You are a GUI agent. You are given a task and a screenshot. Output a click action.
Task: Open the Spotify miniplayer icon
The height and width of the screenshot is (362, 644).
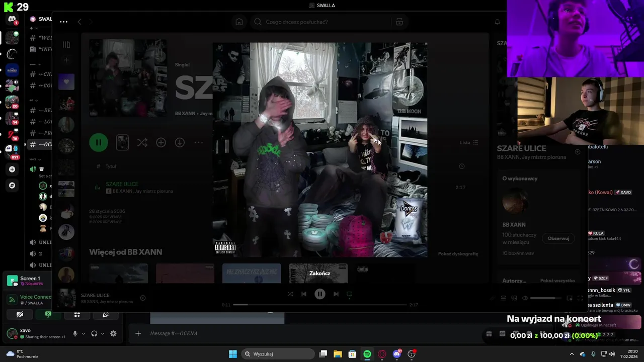570,298
